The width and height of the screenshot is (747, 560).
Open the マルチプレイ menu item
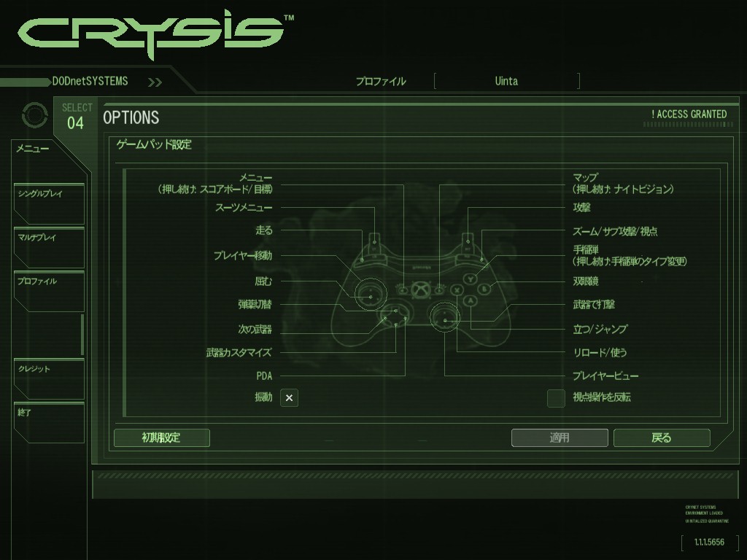point(49,247)
